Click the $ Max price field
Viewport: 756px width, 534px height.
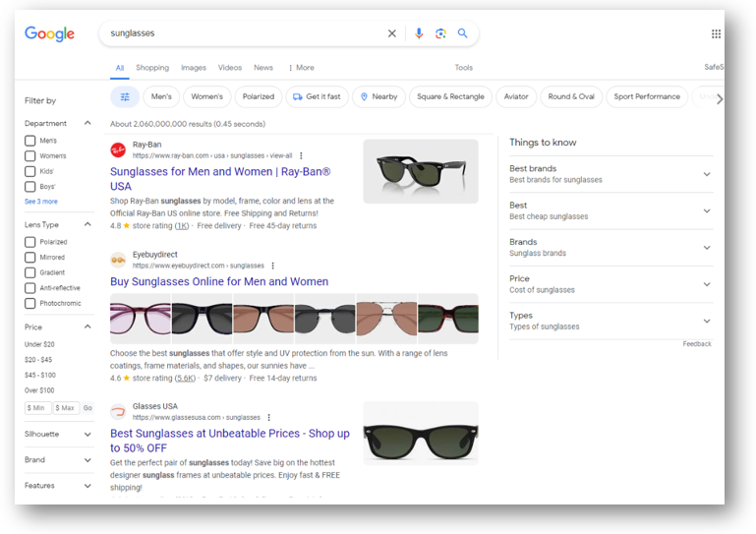pyautogui.click(x=66, y=408)
